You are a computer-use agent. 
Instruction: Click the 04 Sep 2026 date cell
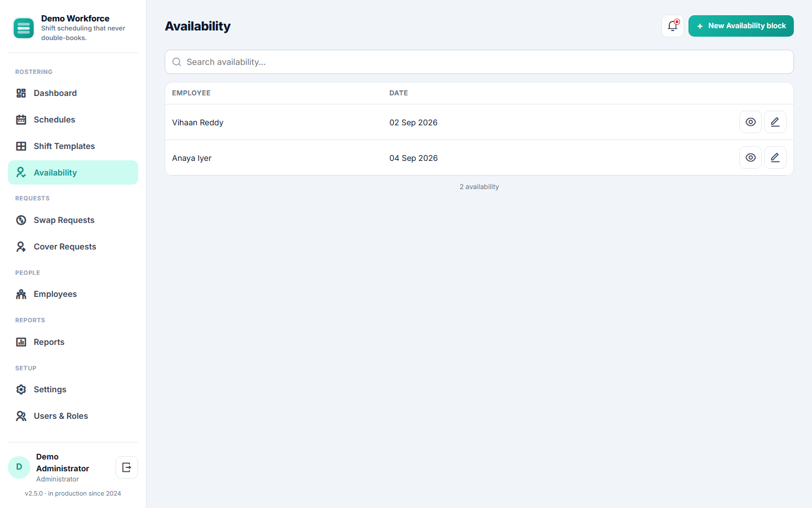[413, 158]
